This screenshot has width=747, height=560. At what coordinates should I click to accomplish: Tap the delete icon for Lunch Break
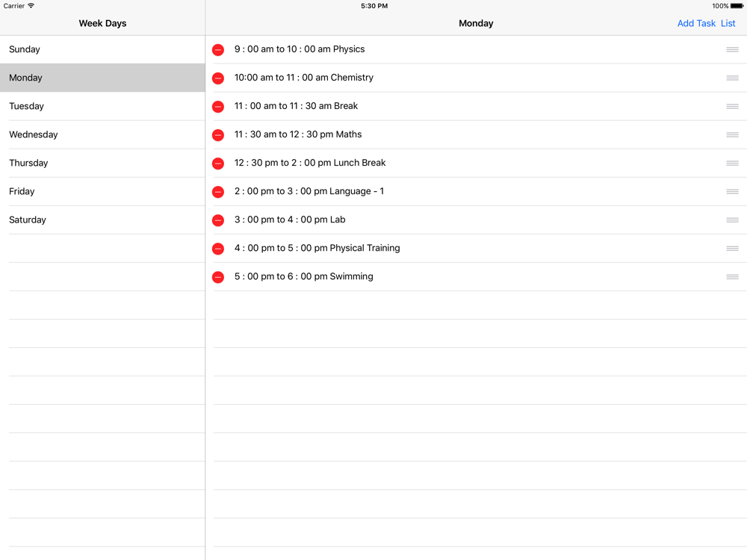coord(217,164)
